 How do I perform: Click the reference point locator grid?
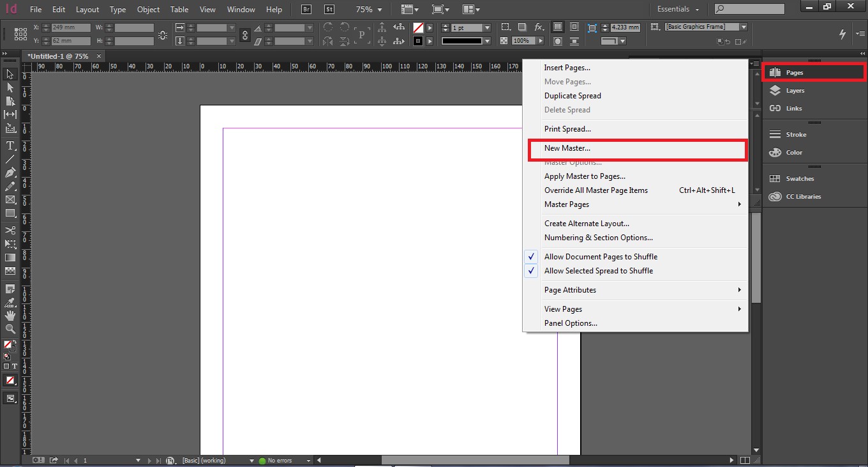(x=20, y=34)
